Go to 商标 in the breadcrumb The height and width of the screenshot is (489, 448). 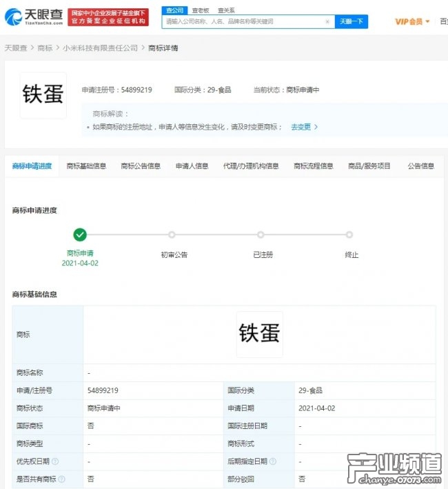(45, 48)
